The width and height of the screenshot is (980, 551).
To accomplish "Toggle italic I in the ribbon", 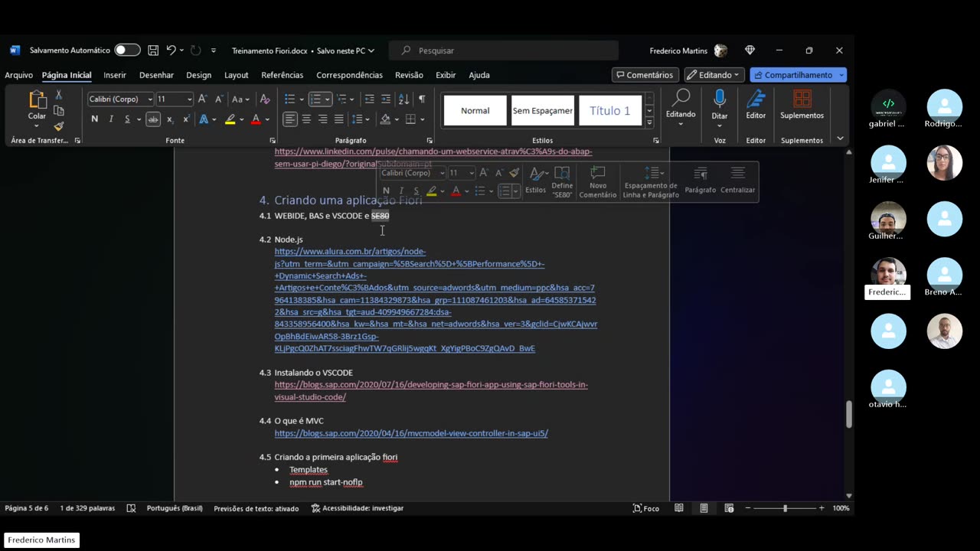I will click(x=111, y=119).
